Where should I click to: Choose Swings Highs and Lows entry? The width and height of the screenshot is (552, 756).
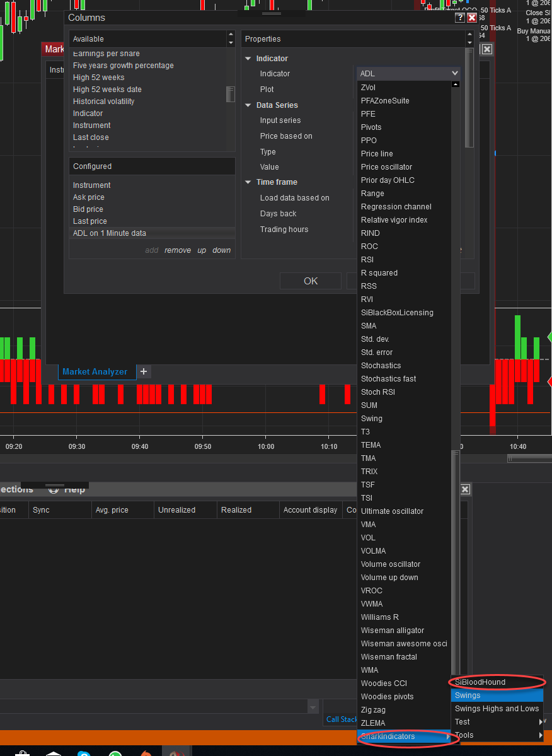tap(497, 709)
